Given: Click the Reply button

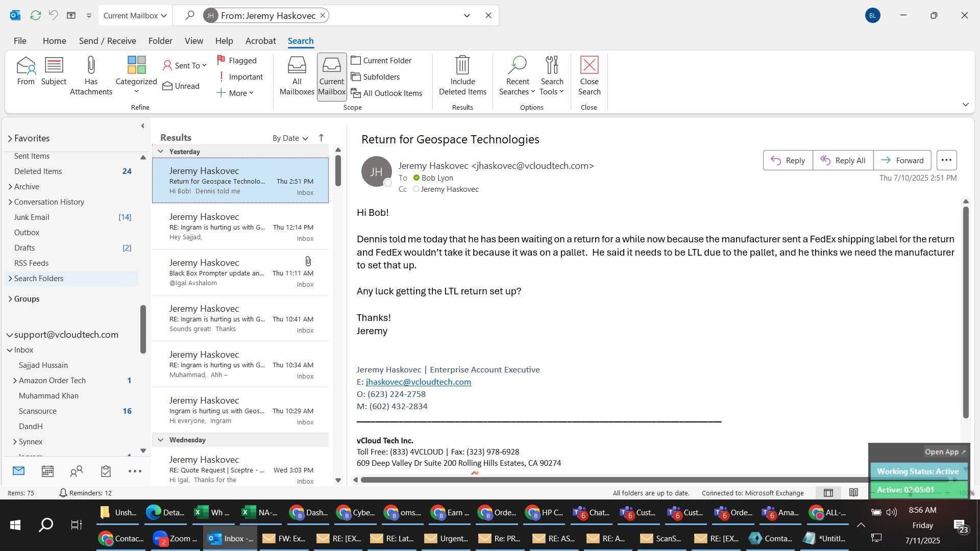Looking at the screenshot, I should click(788, 160).
